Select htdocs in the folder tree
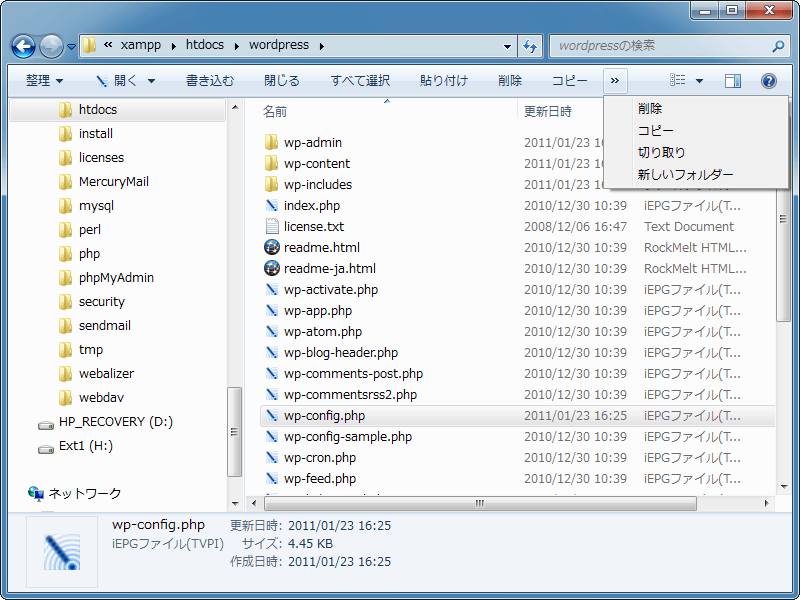 tap(117, 110)
